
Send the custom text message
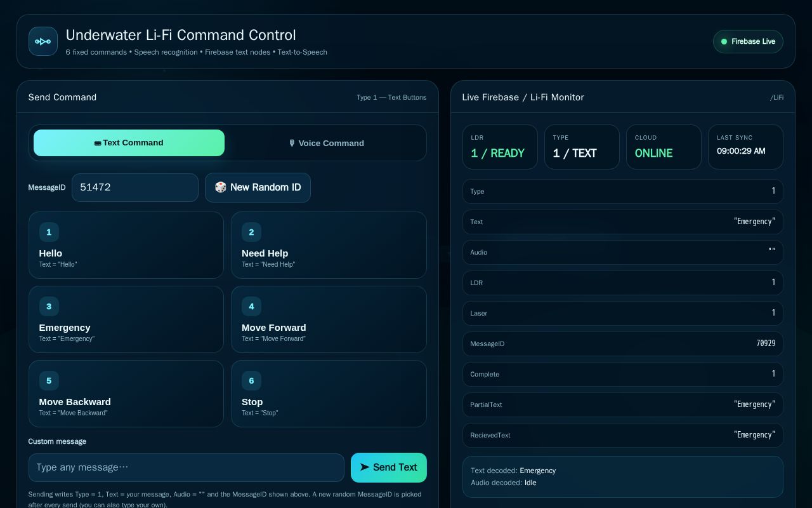point(389,467)
